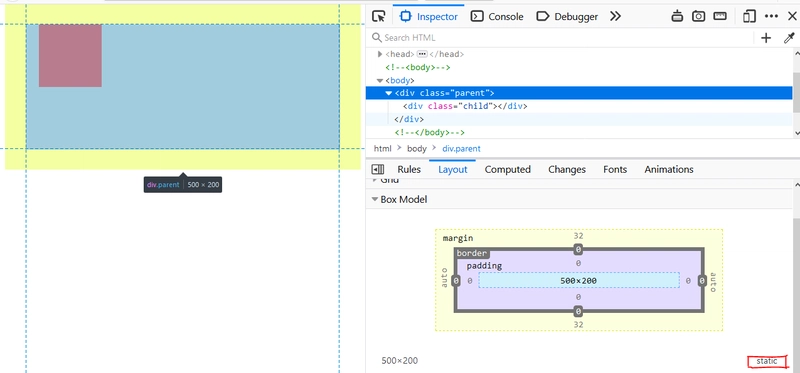Open the Inspector panel tab

pos(429,16)
